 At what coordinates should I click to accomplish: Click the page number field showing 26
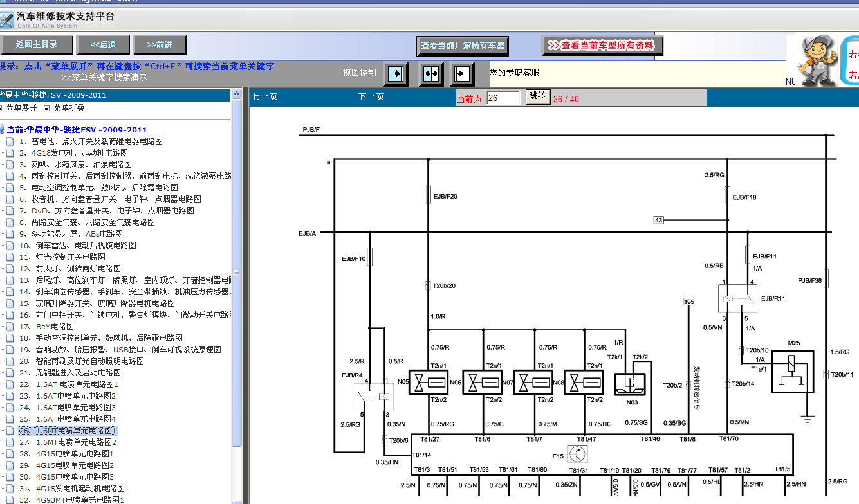pos(503,98)
